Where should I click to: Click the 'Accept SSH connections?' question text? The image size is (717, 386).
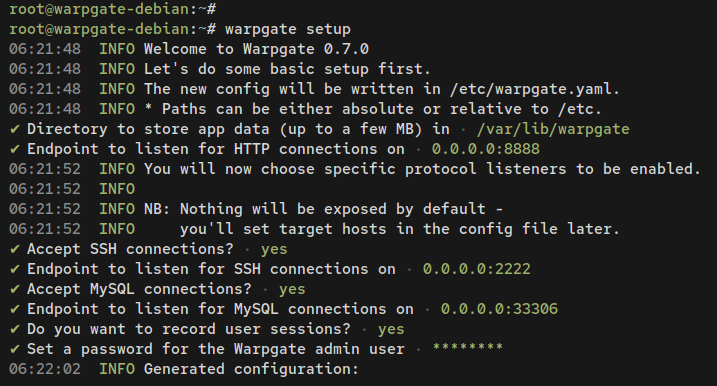tap(130, 249)
